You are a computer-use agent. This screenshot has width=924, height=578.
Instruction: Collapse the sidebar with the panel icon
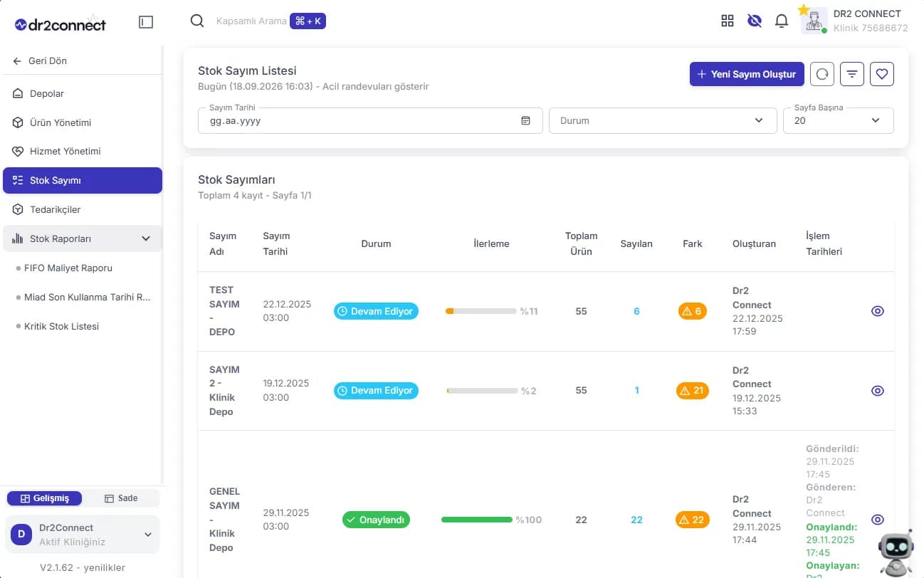[146, 22]
